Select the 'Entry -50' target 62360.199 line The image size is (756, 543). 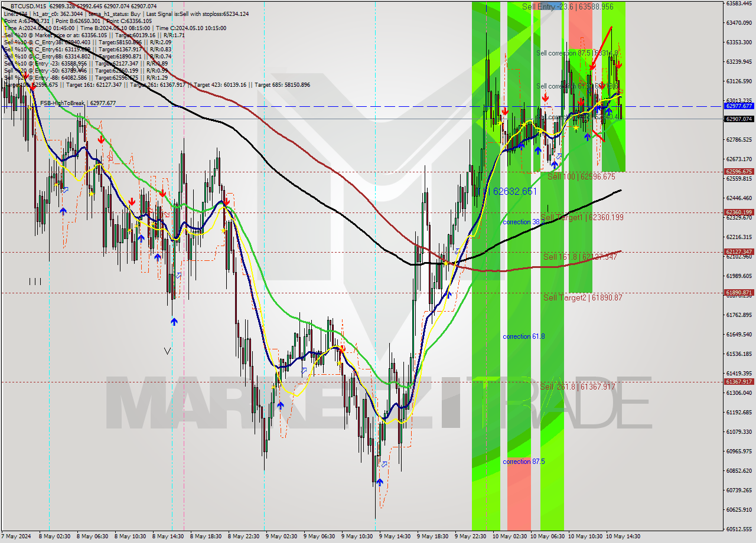[x=86, y=71]
